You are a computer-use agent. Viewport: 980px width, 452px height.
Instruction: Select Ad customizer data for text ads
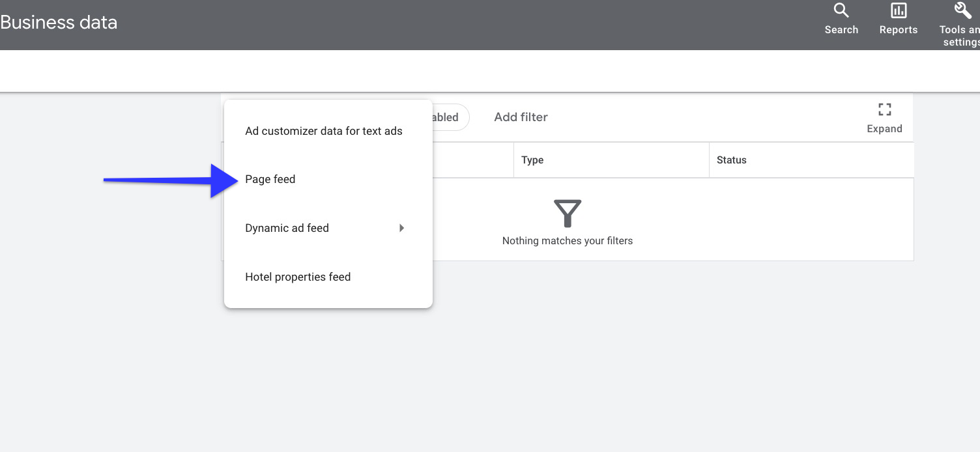[x=328, y=131]
